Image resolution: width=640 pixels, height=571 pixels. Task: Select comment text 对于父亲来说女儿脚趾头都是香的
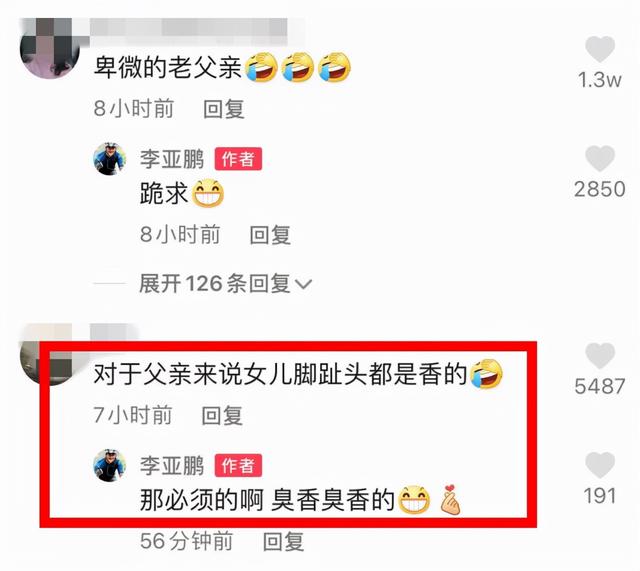pos(280,374)
